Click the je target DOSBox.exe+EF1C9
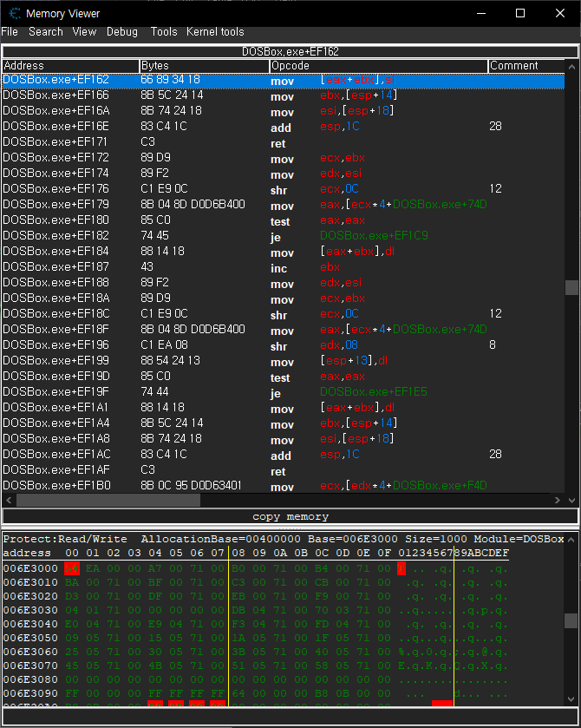 click(374, 236)
